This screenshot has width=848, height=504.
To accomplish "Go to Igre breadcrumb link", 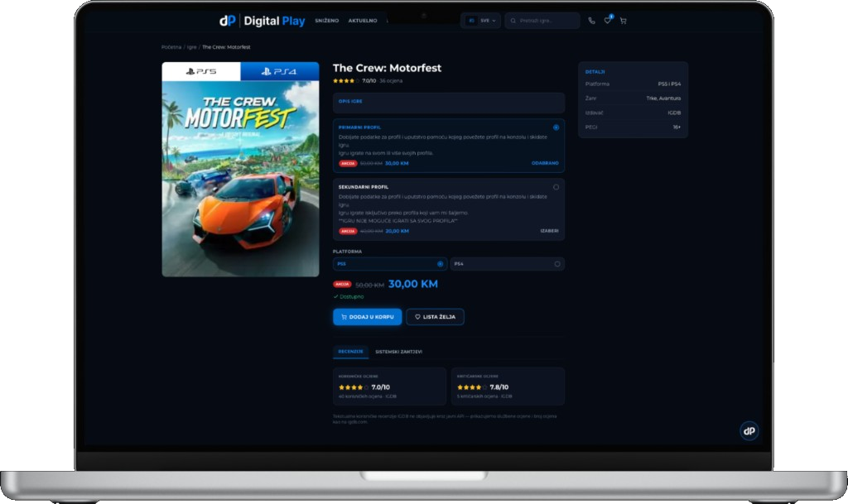I will pos(191,47).
